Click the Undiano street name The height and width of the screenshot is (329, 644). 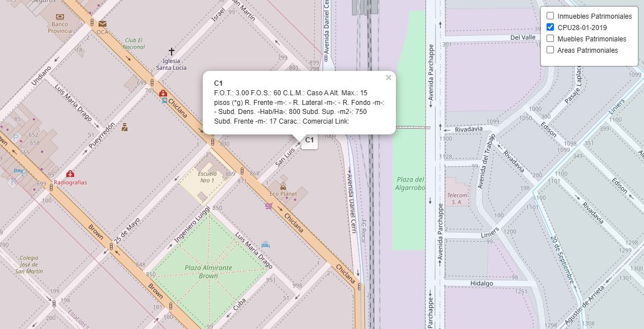[x=41, y=75]
